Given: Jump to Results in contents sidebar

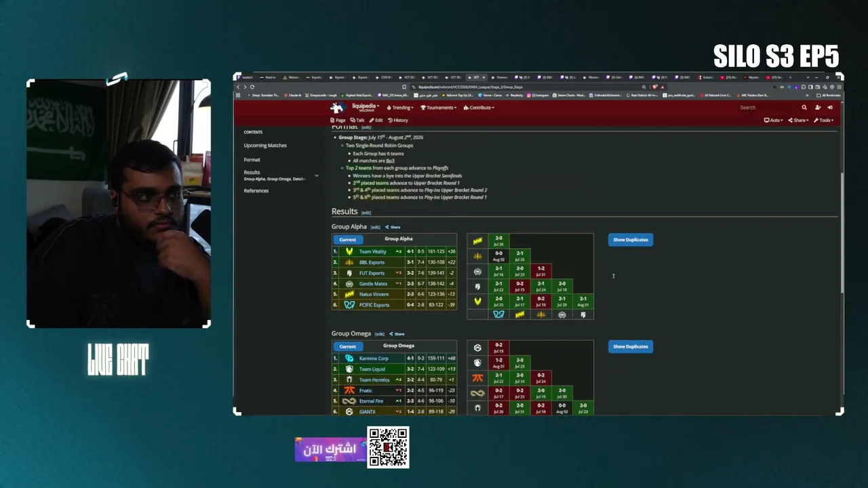Looking at the screenshot, I should (x=252, y=172).
